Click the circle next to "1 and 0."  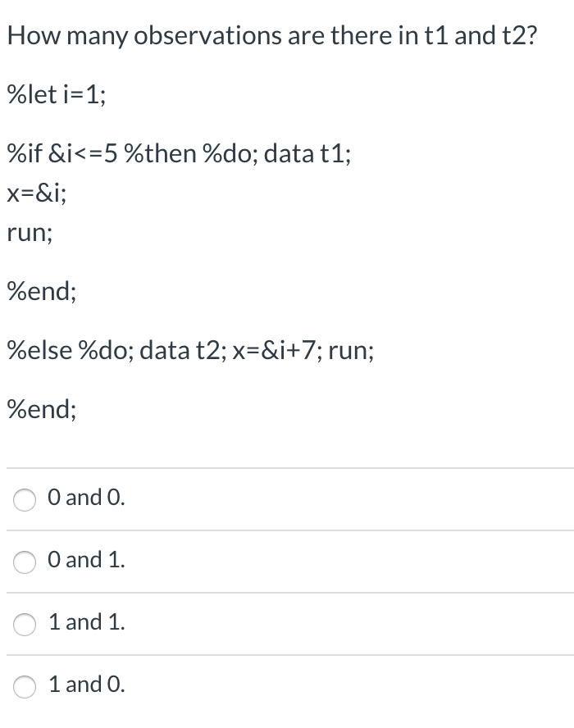tap(24, 688)
